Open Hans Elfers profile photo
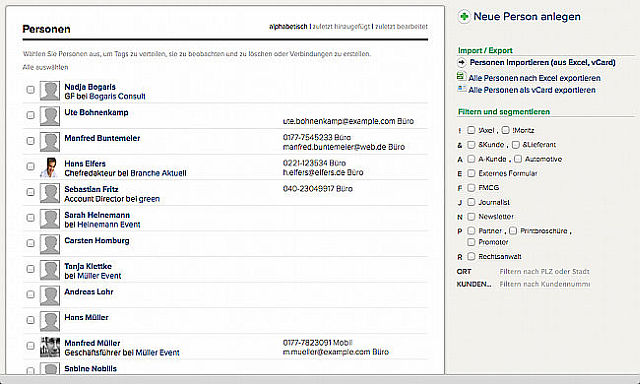Viewport: 640px width, 384px height. pos(50,167)
